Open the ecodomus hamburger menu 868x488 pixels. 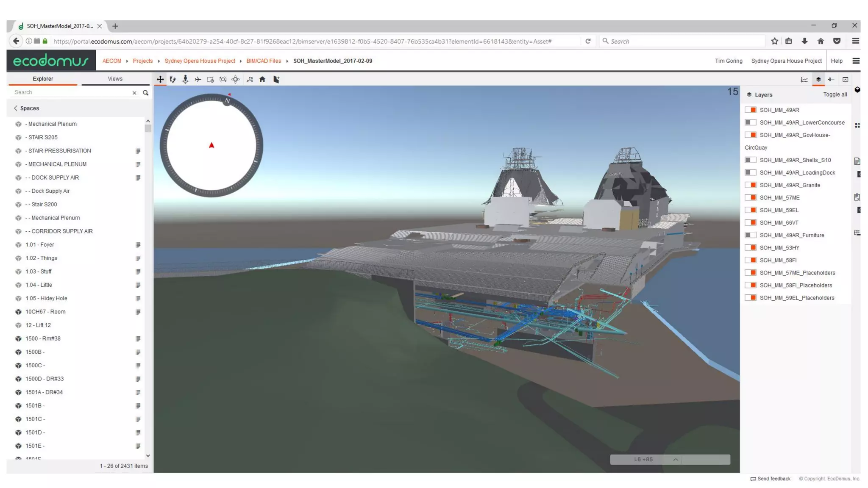click(856, 61)
